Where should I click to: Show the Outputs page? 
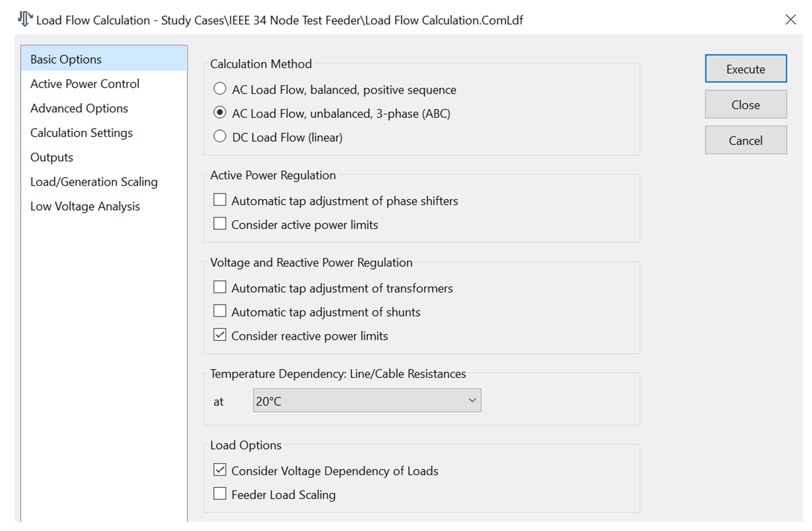coord(52,158)
